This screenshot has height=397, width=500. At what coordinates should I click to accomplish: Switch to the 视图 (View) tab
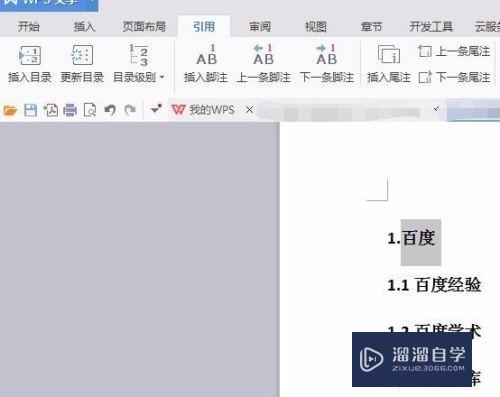coord(316,26)
